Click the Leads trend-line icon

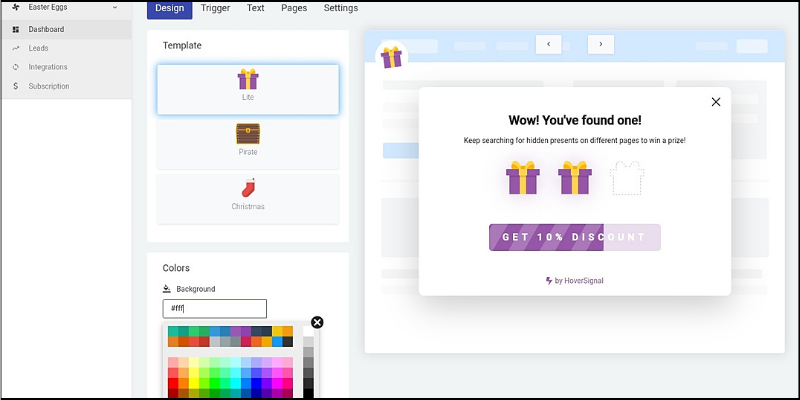tap(16, 48)
